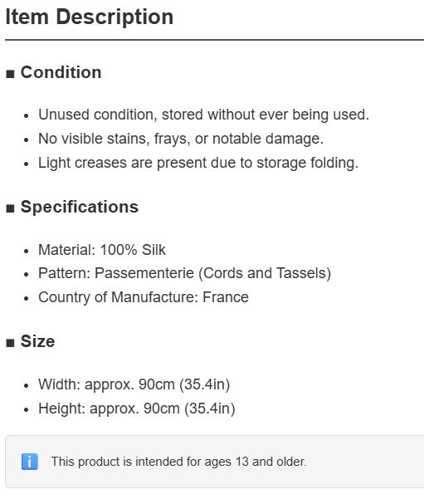Screen dimensions: 424x504
Task: Click the blue info icon
Action: click(x=30, y=462)
